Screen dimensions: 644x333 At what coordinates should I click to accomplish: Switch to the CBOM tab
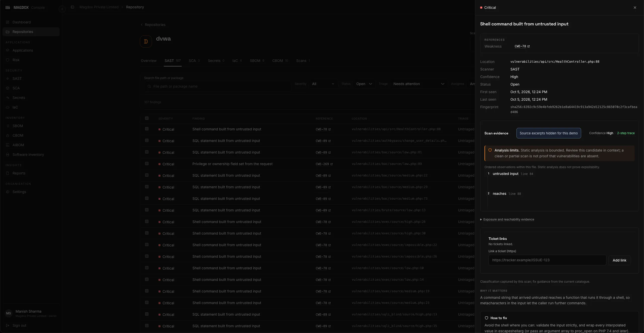(x=280, y=61)
